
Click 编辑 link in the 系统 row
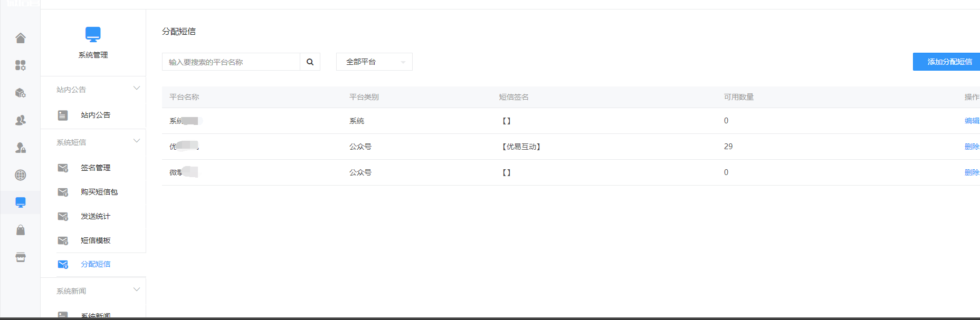point(972,121)
